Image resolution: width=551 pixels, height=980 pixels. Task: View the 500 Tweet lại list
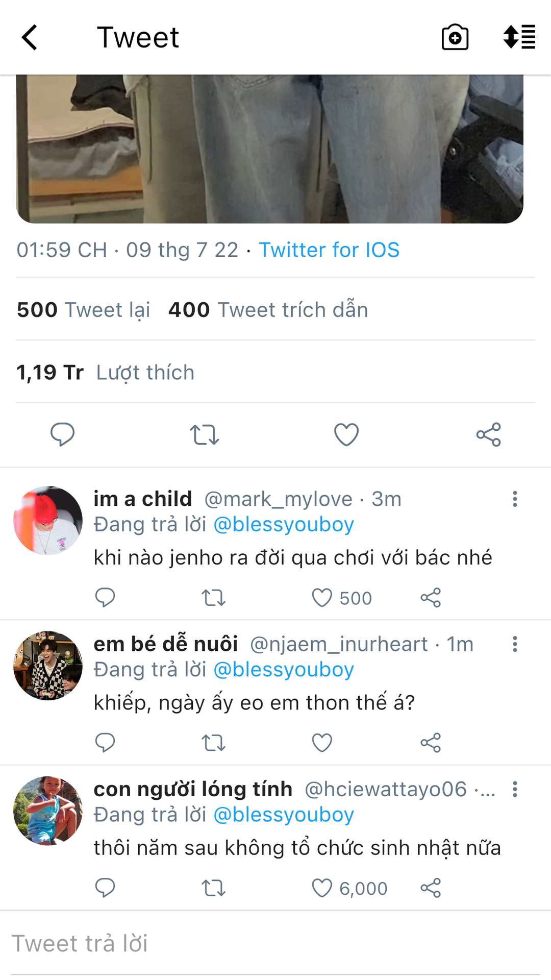tap(83, 310)
